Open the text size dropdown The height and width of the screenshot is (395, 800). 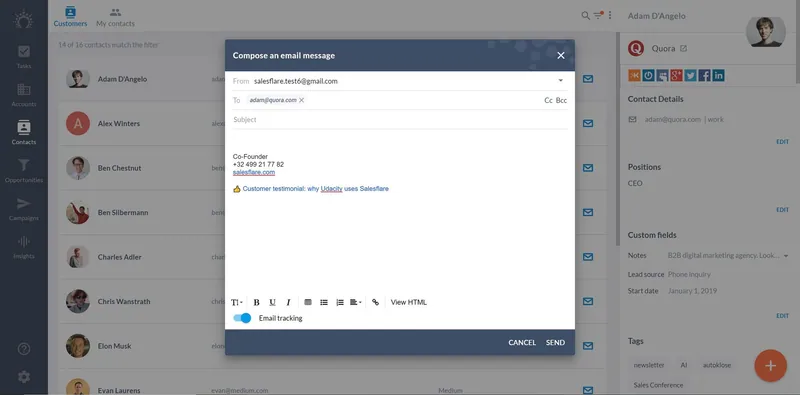point(237,302)
